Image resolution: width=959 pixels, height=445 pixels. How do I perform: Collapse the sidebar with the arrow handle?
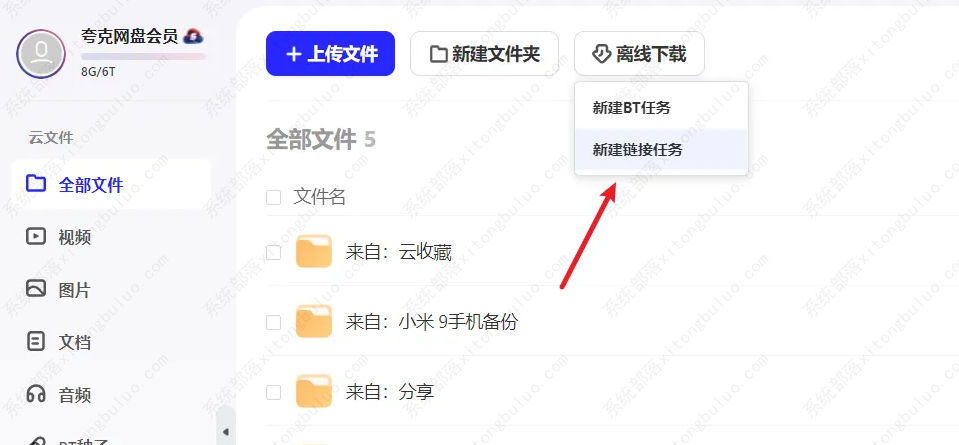tap(226, 432)
